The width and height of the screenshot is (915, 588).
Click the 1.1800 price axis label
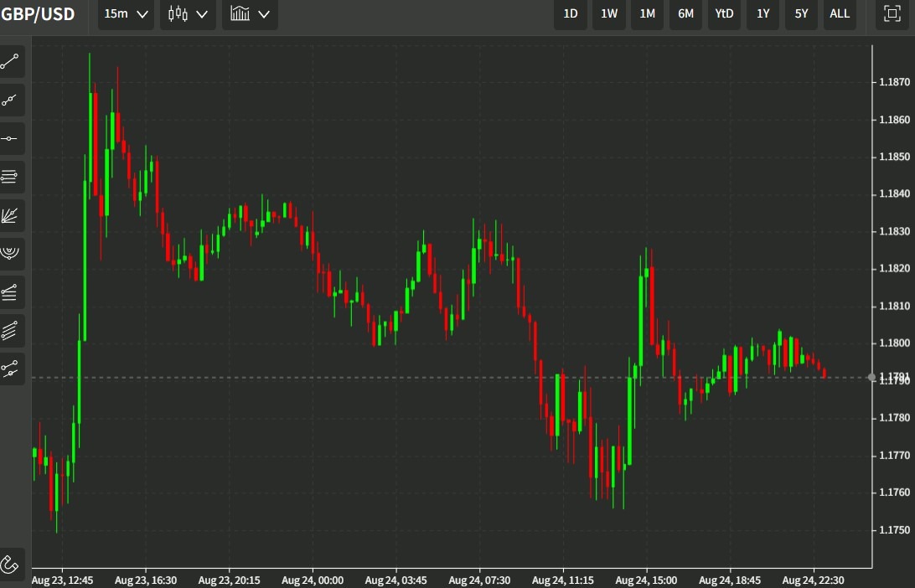click(894, 343)
